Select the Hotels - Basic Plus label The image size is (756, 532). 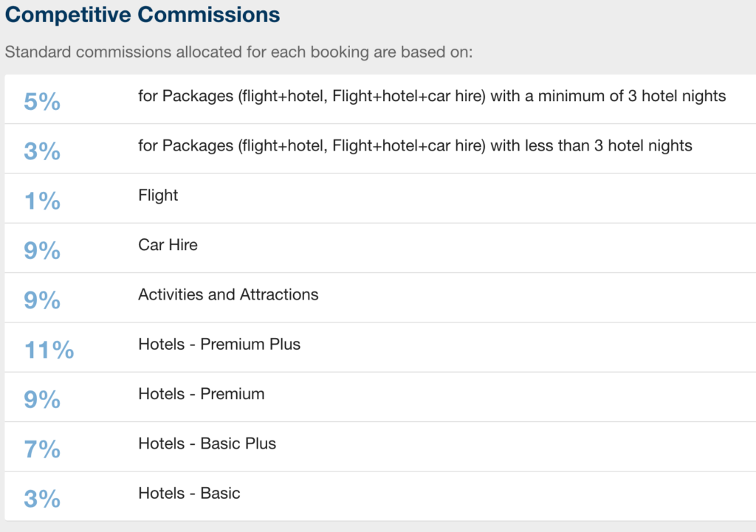(x=207, y=443)
